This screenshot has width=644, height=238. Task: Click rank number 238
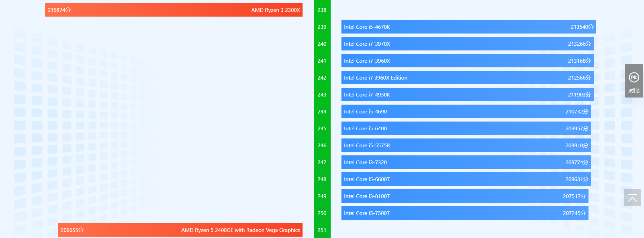[322, 10]
